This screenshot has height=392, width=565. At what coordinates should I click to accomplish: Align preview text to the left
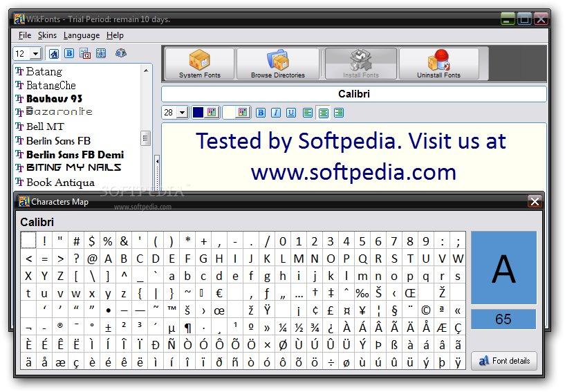[x=307, y=113]
